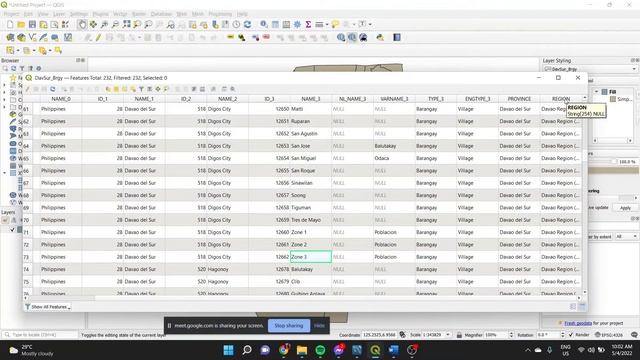Screen dimensions: 640x360
Task: Click the temporal controller clock icon
Action: (236, 24)
